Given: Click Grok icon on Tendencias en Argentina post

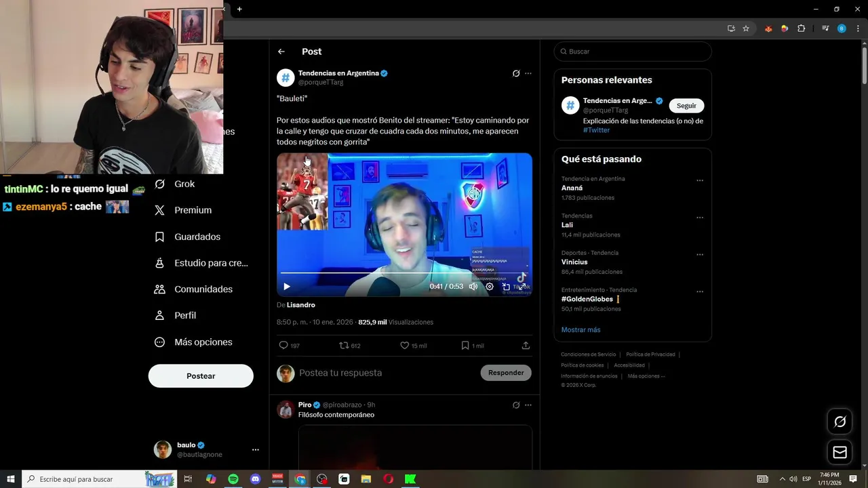Looking at the screenshot, I should [x=516, y=73].
